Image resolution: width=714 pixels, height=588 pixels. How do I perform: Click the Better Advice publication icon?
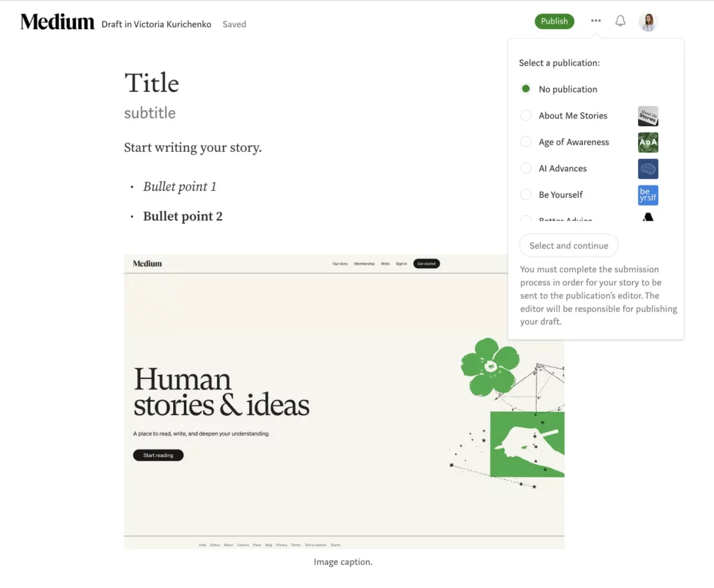(x=648, y=217)
